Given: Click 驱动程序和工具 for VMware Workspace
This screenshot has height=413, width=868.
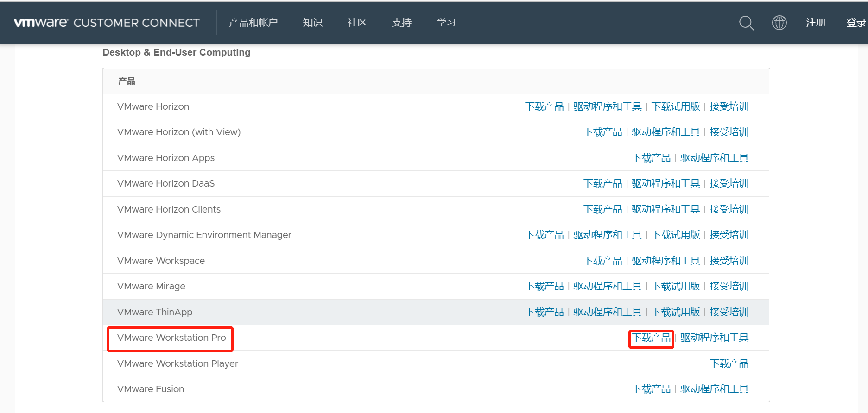Looking at the screenshot, I should coord(666,261).
